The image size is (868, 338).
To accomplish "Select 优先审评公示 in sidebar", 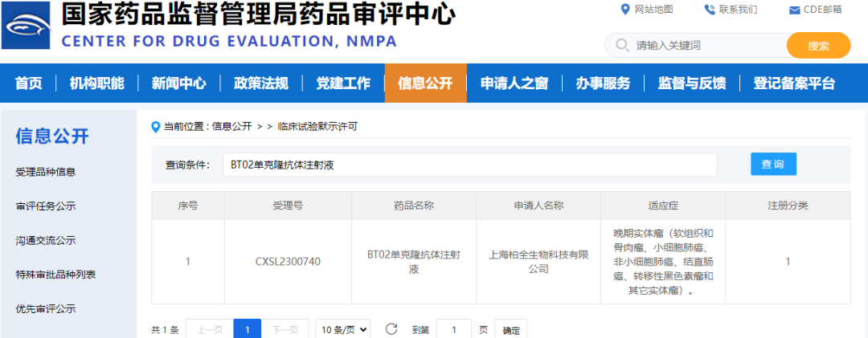I will 46,309.
